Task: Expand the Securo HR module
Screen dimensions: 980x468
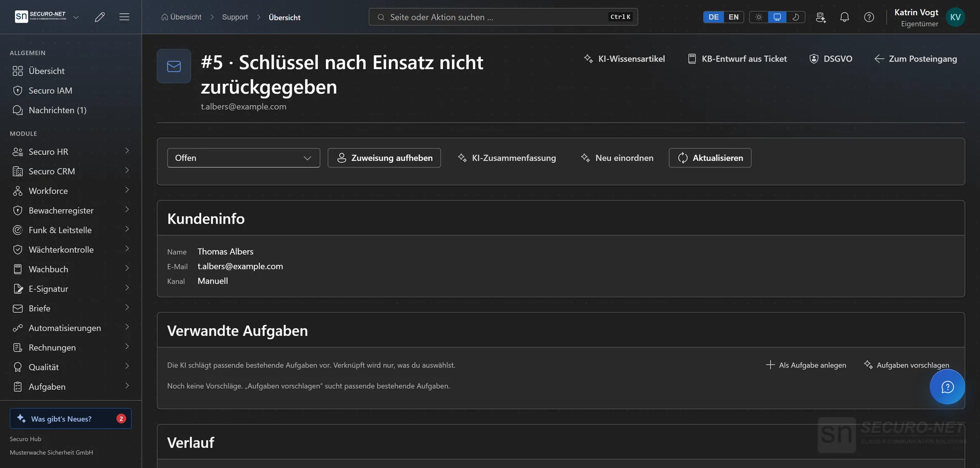Action: point(127,151)
